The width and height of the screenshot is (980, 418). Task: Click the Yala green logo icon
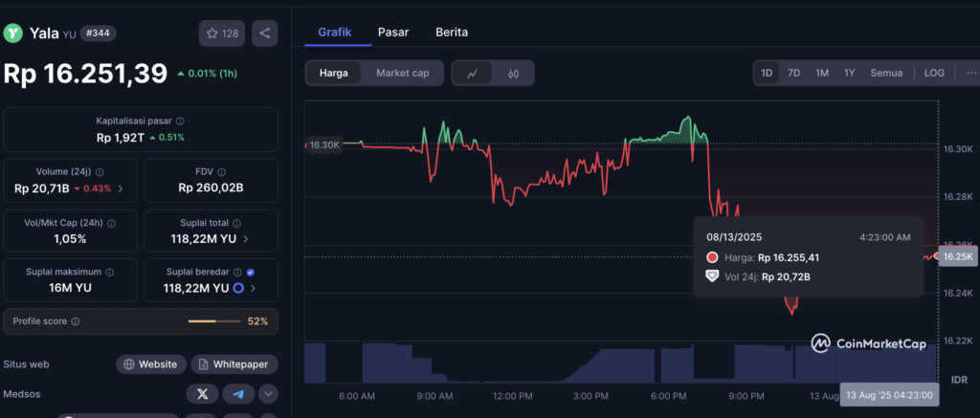click(x=12, y=33)
